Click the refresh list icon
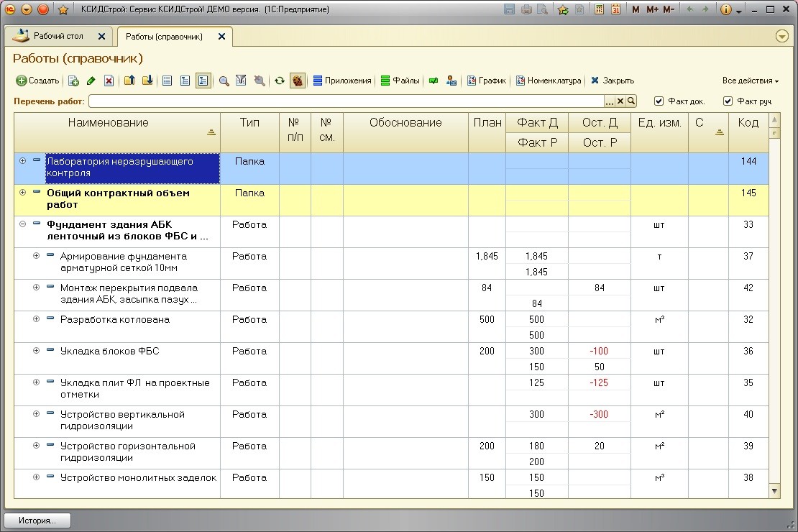Image resolution: width=798 pixels, height=532 pixels. 280,81
